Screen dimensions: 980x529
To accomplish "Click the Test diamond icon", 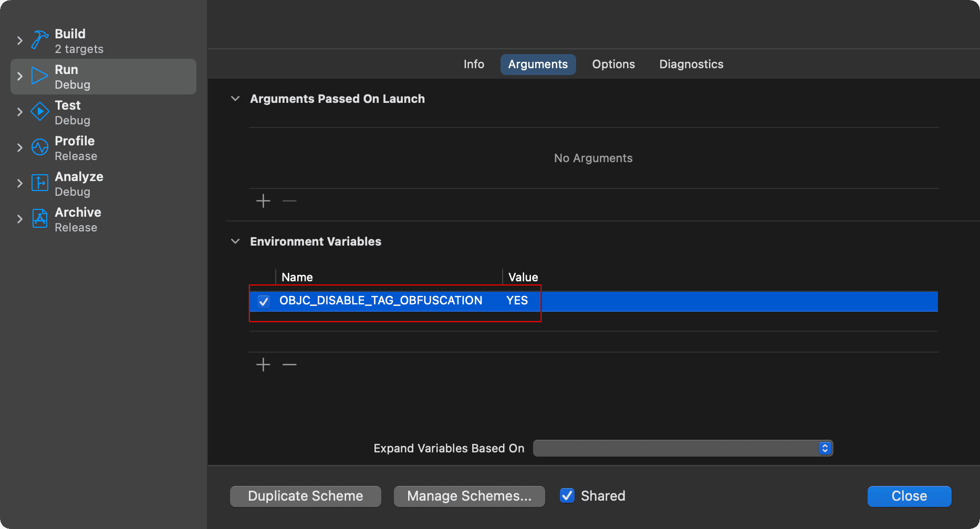I will coord(39,112).
